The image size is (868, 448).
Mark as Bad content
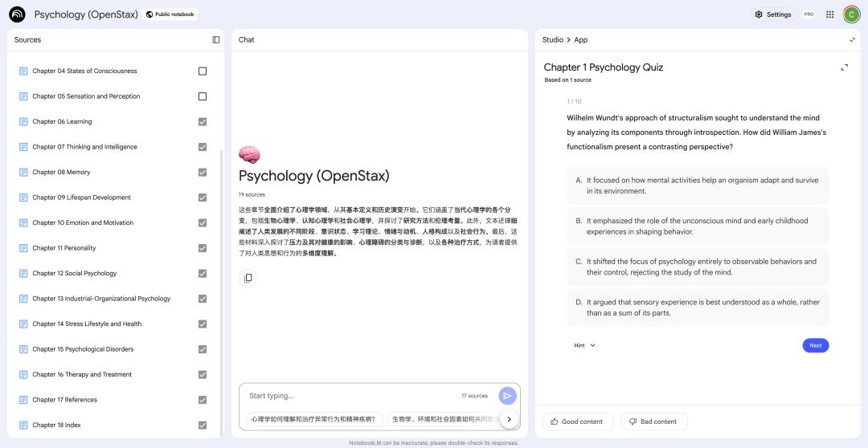(654, 422)
